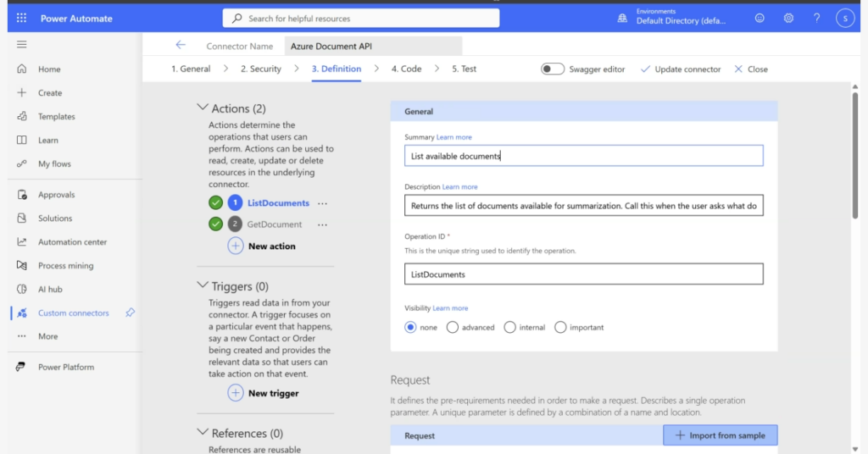Select the ListDocuments action

coord(278,203)
